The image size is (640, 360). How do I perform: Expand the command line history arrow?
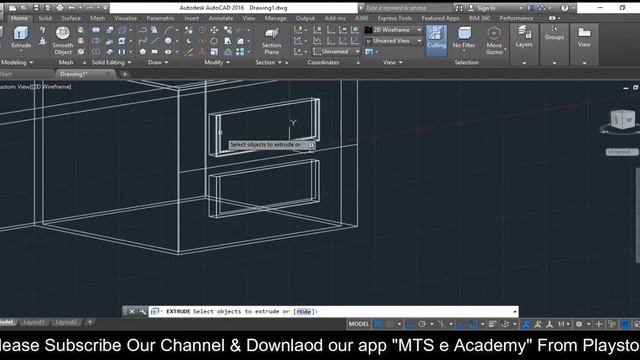click(514, 311)
